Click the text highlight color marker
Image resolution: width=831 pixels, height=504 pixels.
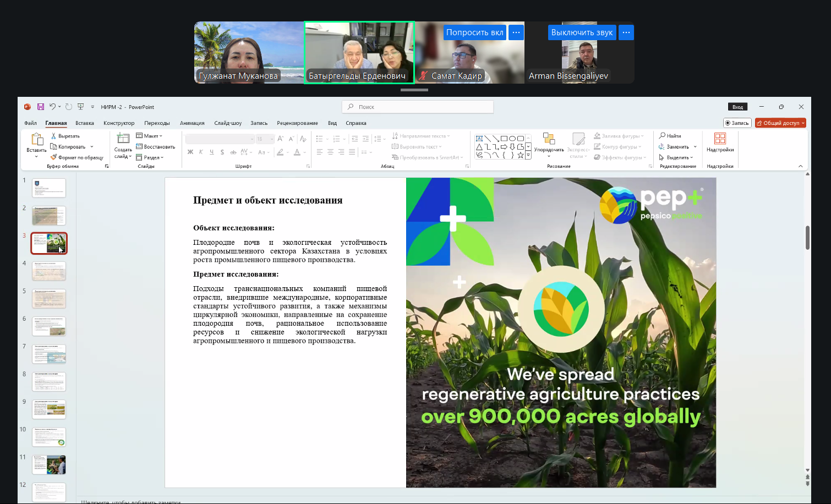[280, 152]
